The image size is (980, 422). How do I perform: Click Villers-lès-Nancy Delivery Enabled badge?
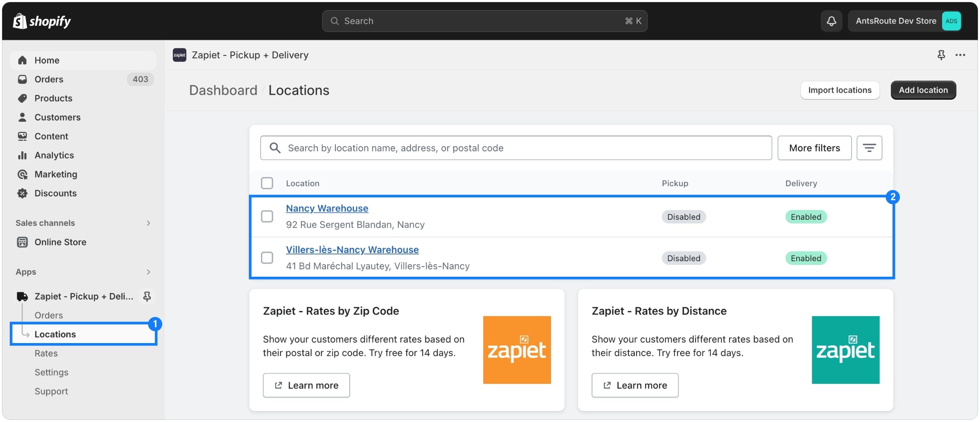(806, 258)
